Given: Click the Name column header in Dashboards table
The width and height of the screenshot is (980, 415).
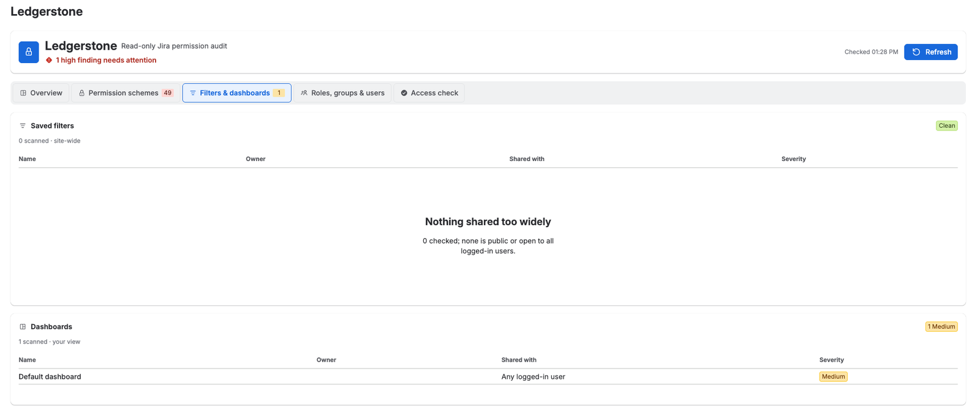Looking at the screenshot, I should (x=27, y=360).
